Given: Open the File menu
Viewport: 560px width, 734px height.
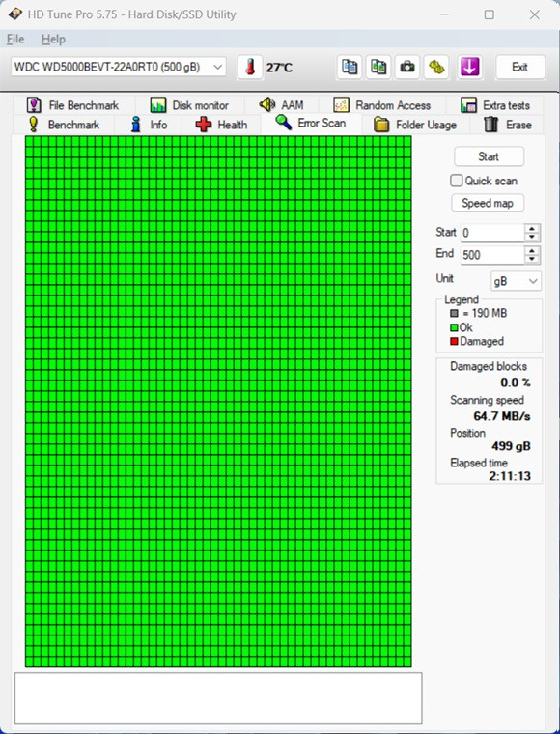Looking at the screenshot, I should [15, 40].
